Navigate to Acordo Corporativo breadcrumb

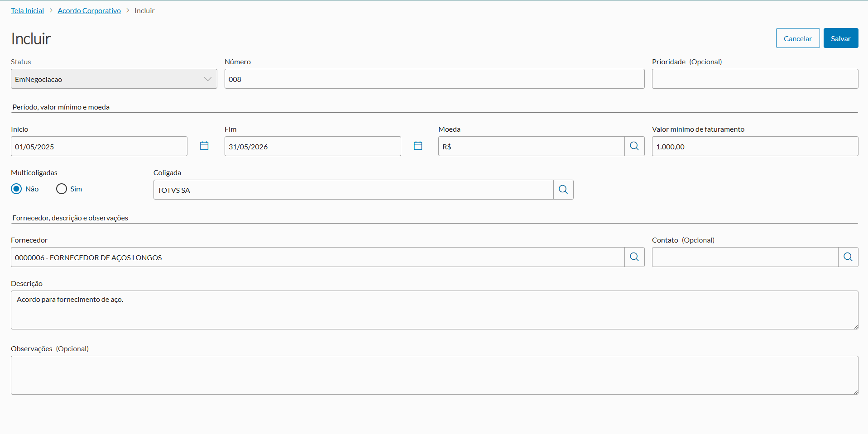point(89,10)
